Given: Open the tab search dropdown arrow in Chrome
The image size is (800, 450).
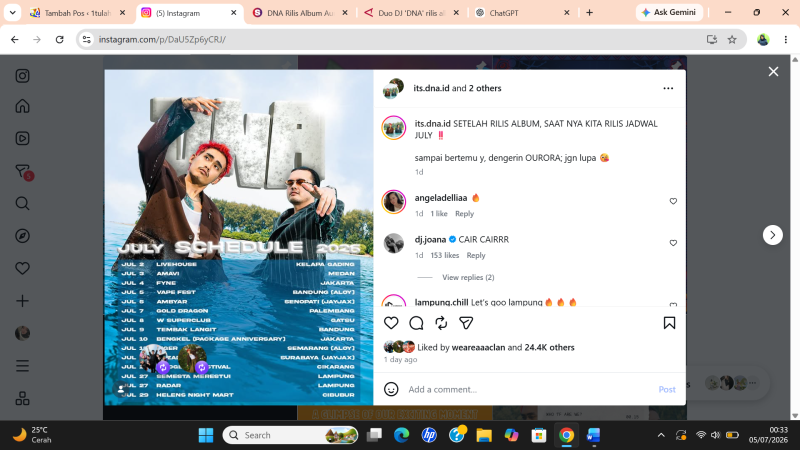Looking at the screenshot, I should pyautogui.click(x=12, y=13).
